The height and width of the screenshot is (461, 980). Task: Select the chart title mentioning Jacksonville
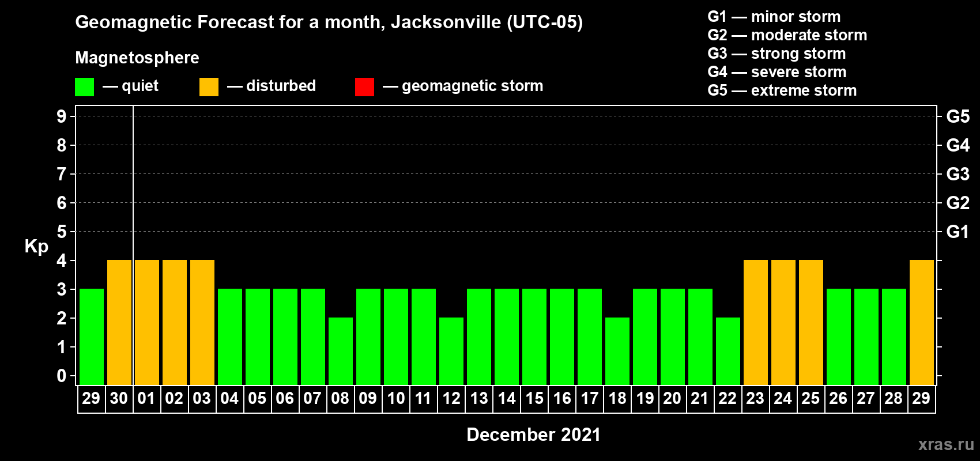click(x=329, y=22)
